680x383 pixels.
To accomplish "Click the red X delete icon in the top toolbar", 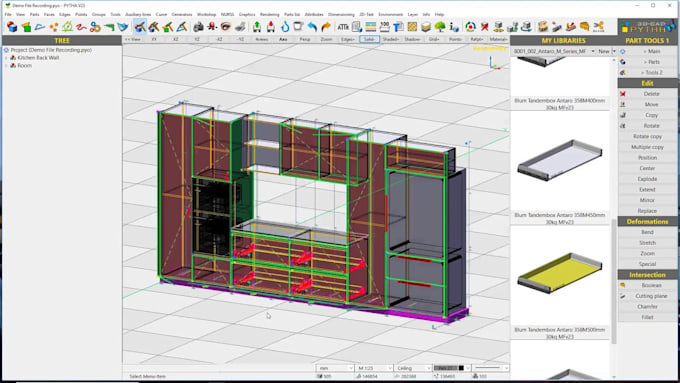I will click(484, 27).
